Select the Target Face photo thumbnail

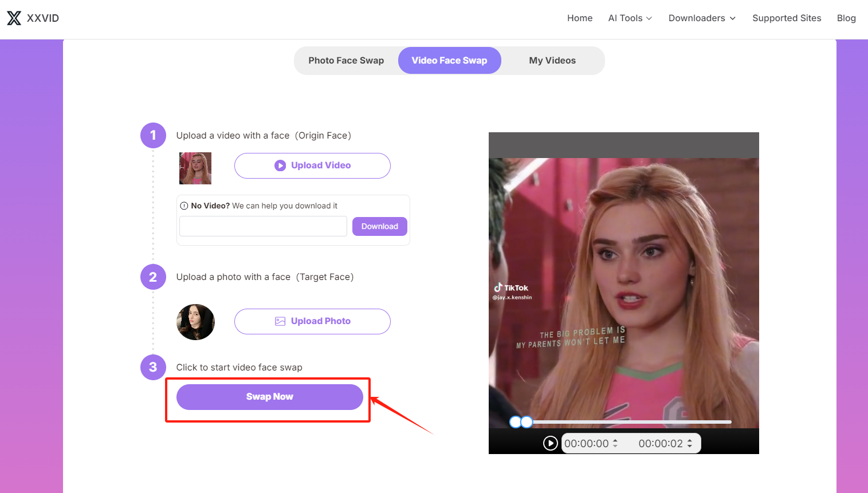pyautogui.click(x=195, y=322)
